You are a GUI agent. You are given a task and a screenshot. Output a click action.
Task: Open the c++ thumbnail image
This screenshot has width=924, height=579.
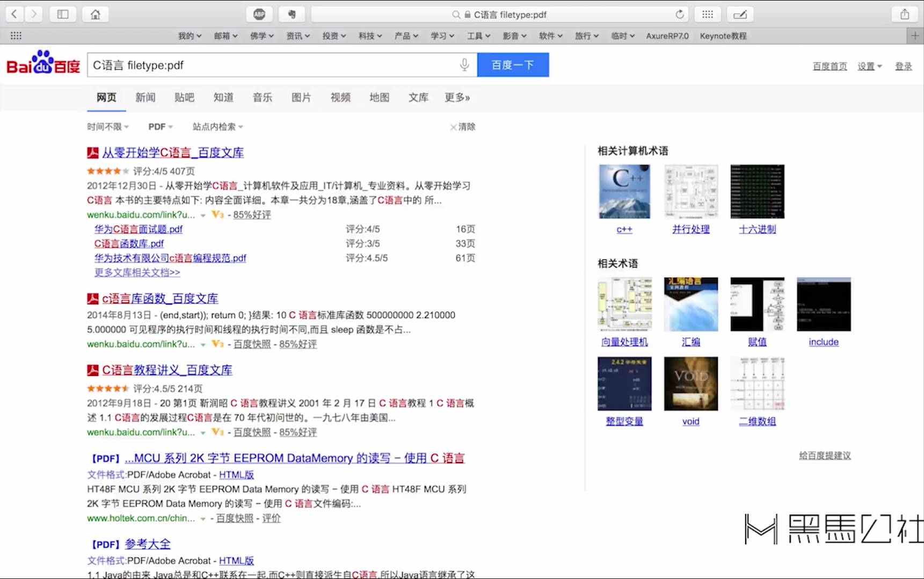point(624,192)
